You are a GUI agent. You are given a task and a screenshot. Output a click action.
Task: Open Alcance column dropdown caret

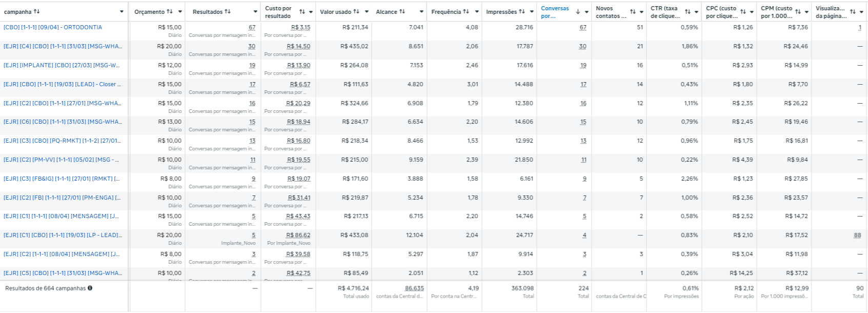(421, 12)
